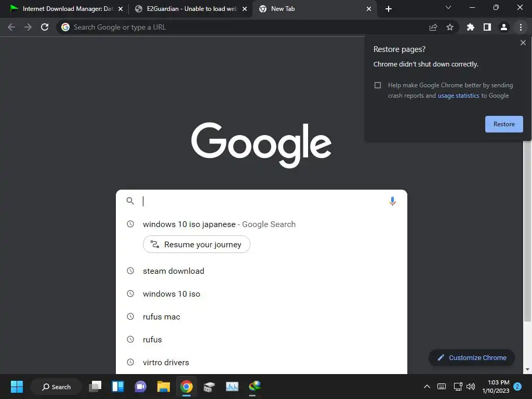Open Windows Start menu

(17, 387)
